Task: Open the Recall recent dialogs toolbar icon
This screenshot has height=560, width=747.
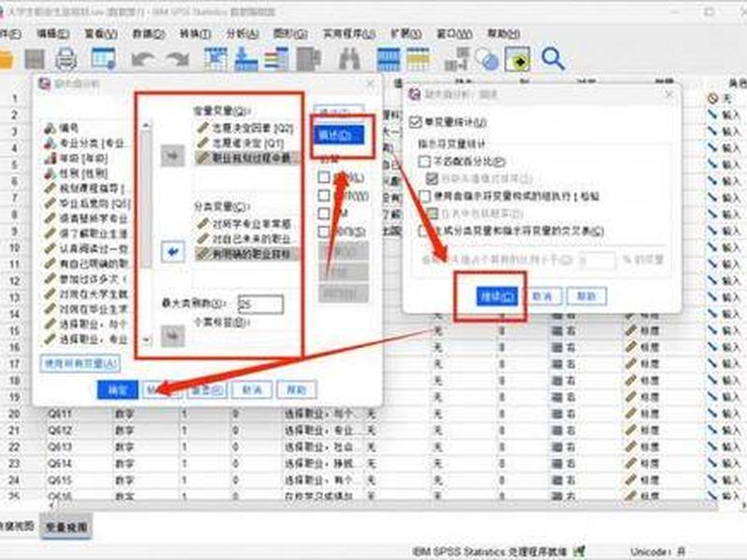Action: tap(104, 59)
